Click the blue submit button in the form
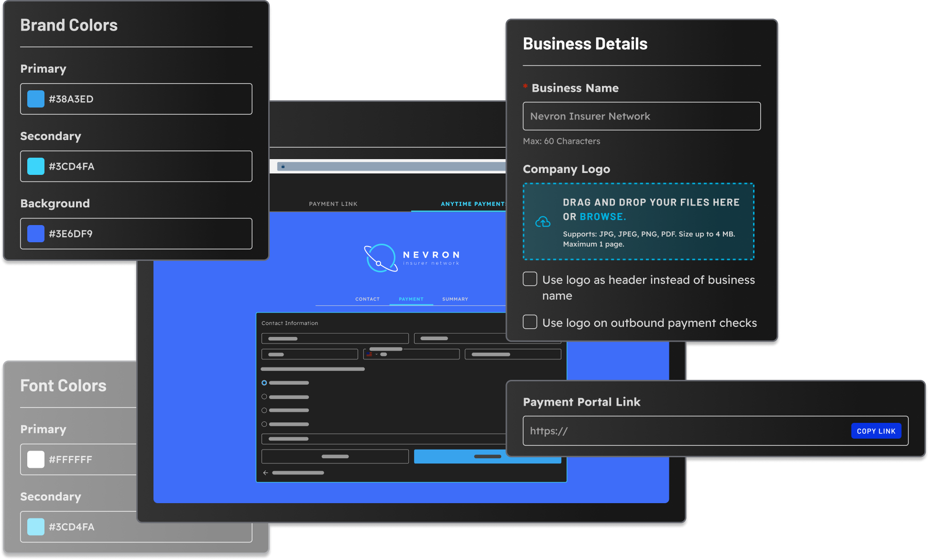929x560 pixels. point(487,456)
